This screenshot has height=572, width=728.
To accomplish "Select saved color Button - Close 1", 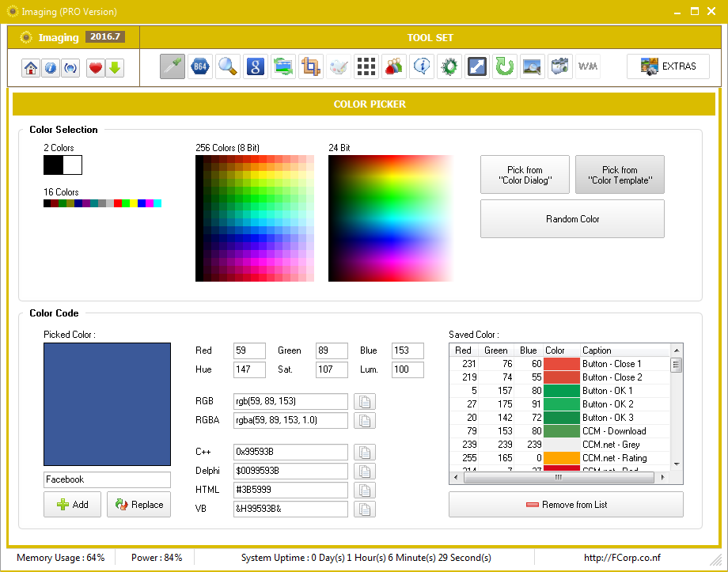I will [559, 364].
